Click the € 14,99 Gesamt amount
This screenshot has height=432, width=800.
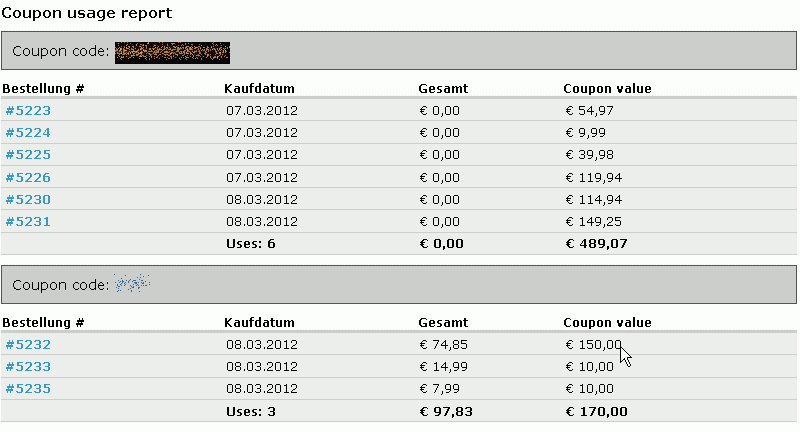click(x=443, y=367)
